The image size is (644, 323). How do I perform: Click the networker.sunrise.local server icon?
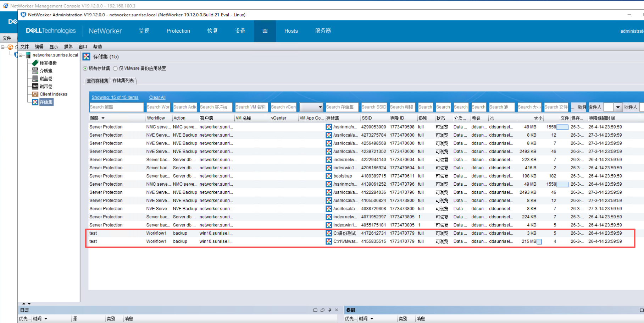point(28,55)
